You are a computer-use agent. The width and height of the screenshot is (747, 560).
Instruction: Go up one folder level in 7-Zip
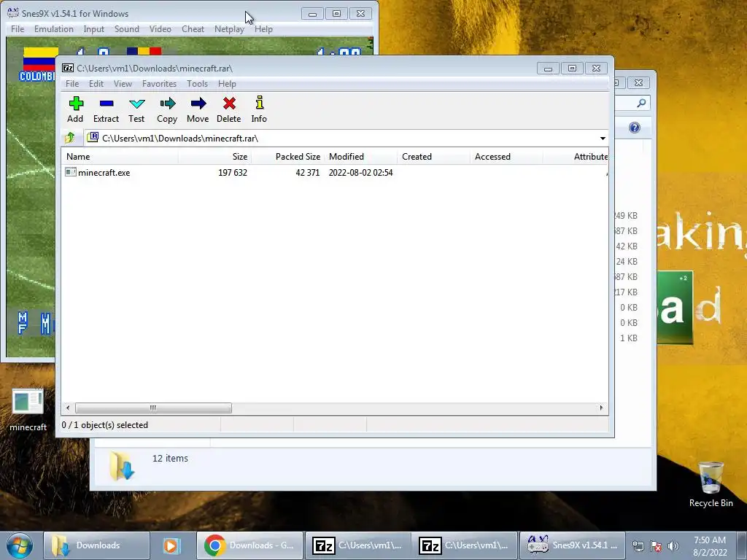pyautogui.click(x=70, y=138)
